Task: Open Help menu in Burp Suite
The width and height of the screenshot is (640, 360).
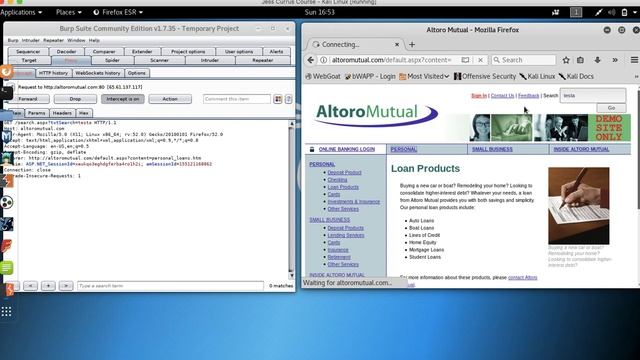Action: coord(94,40)
